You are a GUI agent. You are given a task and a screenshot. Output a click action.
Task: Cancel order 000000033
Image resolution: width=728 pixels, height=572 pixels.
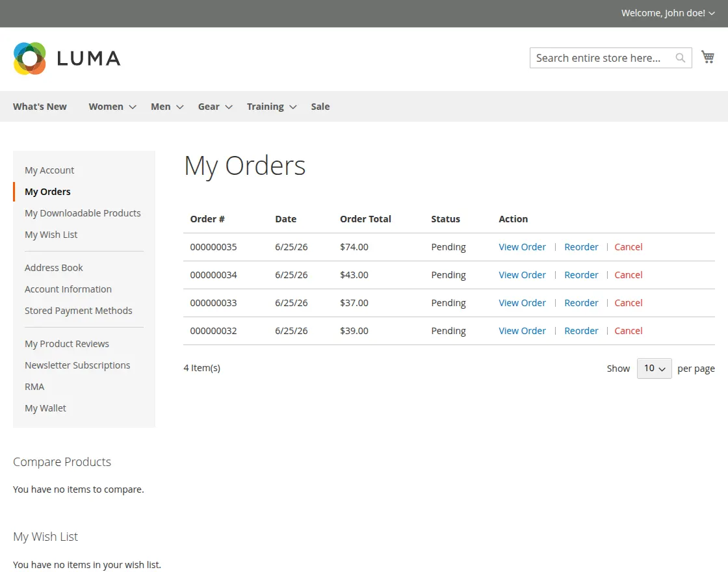click(x=629, y=303)
